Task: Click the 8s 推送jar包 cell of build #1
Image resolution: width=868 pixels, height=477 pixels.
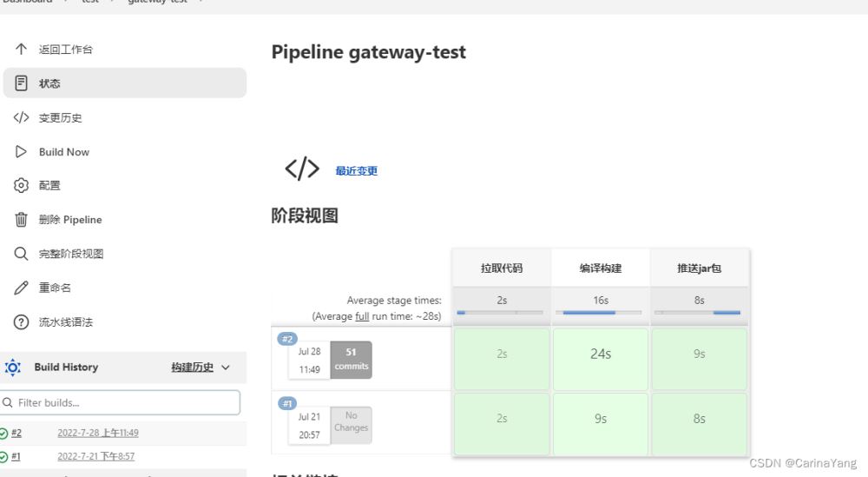Action: [x=699, y=424]
